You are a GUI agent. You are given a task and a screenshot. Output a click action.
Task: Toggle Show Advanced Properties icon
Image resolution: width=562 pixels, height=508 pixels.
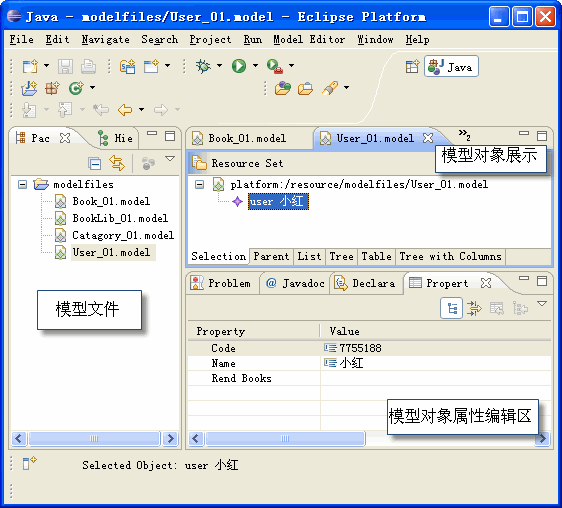coord(474,308)
